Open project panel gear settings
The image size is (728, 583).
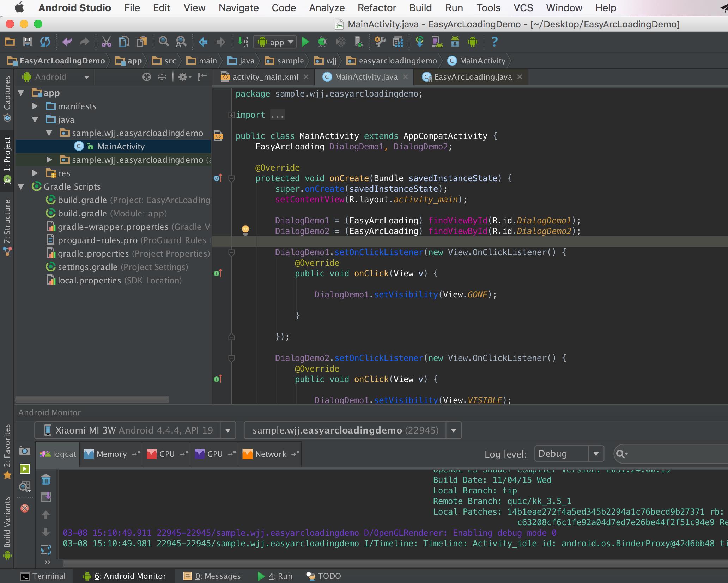184,77
